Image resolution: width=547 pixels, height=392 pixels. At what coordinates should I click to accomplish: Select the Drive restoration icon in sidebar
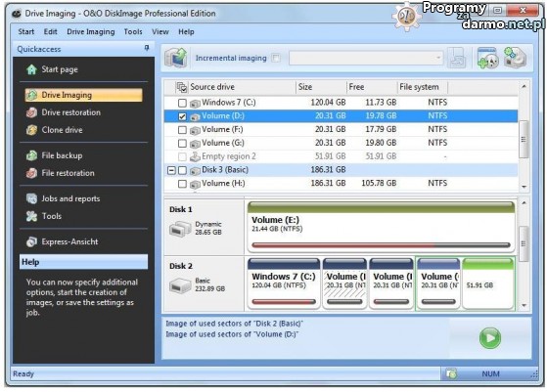tap(31, 112)
